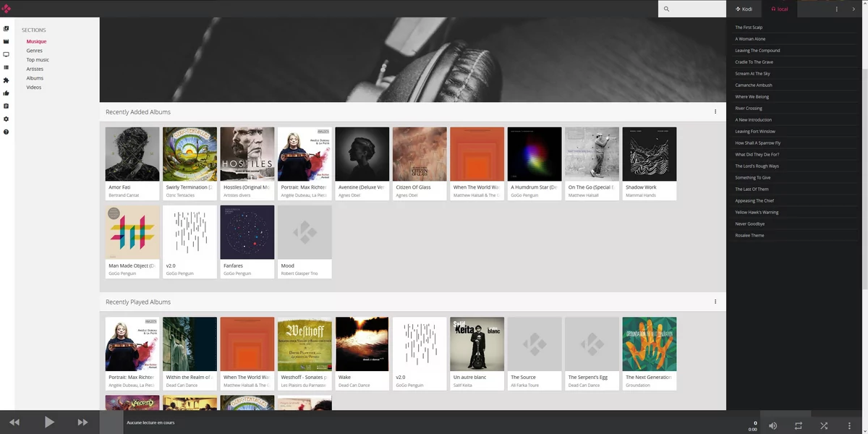Open the Mood album placeholder cover
Image resolution: width=868 pixels, height=434 pixels.
point(305,232)
